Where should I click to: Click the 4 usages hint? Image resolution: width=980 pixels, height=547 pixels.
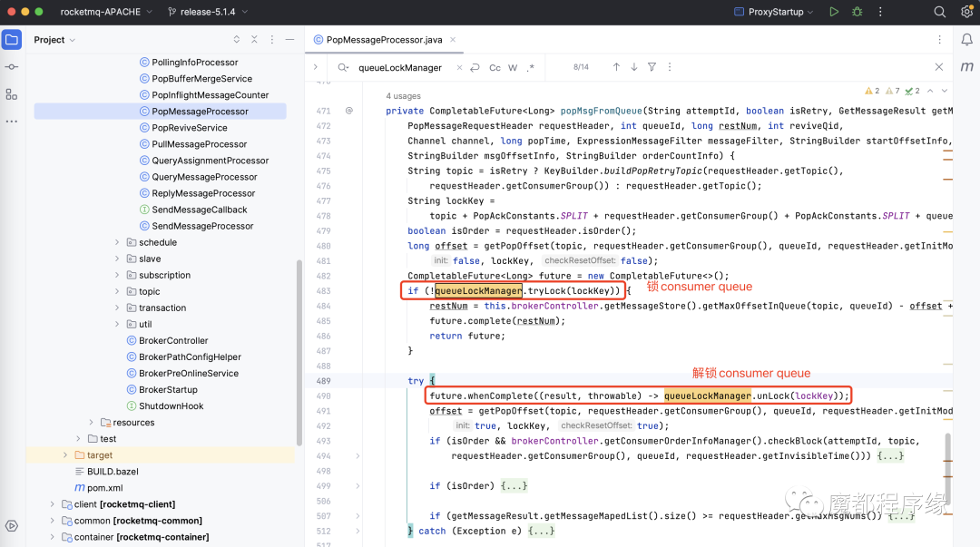[x=403, y=95]
